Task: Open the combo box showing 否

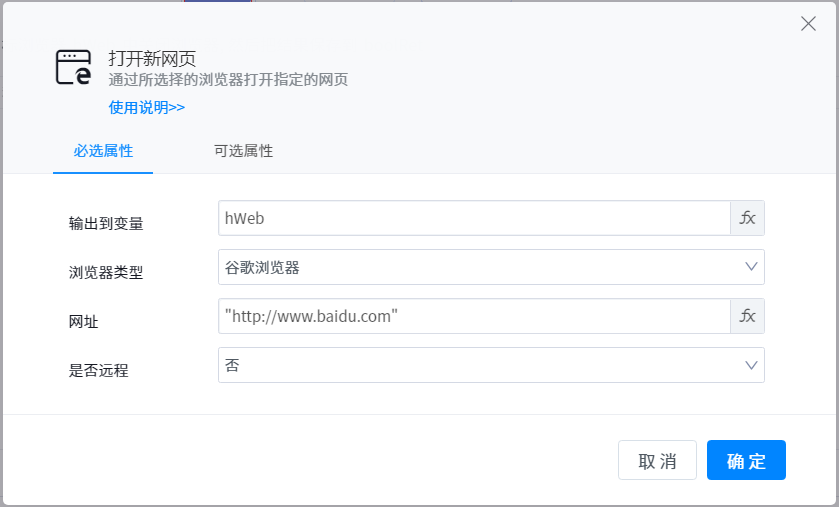Action: [x=480, y=365]
